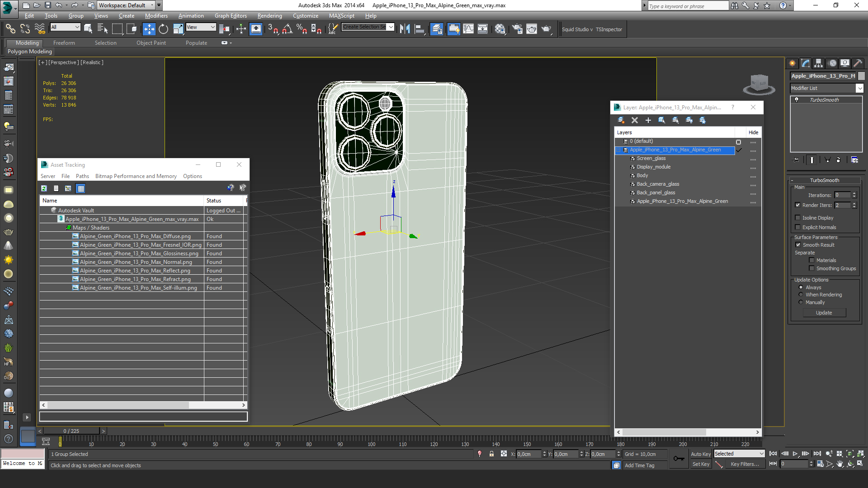Toggle the 3D Snaps tool
This screenshot has height=488, width=868.
[273, 29]
